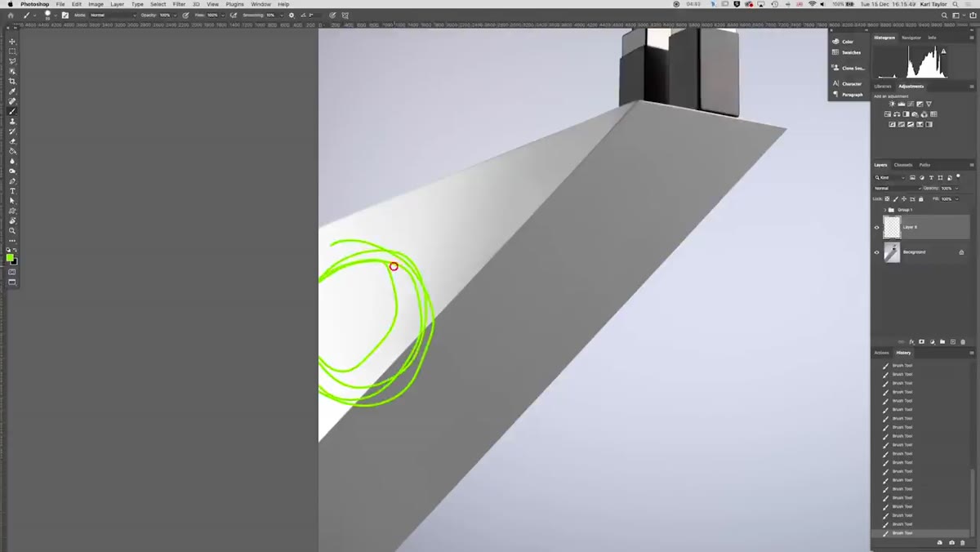Switch to the Navigator tab
The image size is (980, 552).
click(911, 38)
